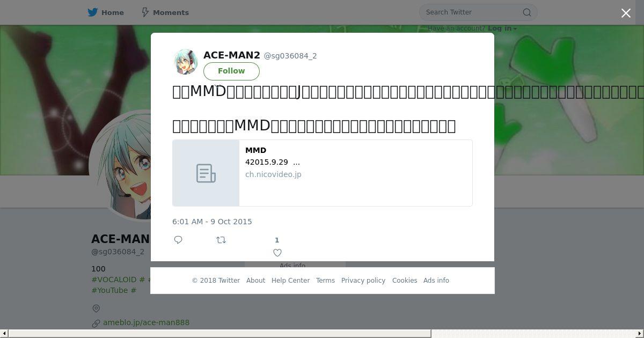This screenshot has height=338, width=644.
Task: Open ameblo.jp/ace-man888 profile link
Action: tap(146, 322)
